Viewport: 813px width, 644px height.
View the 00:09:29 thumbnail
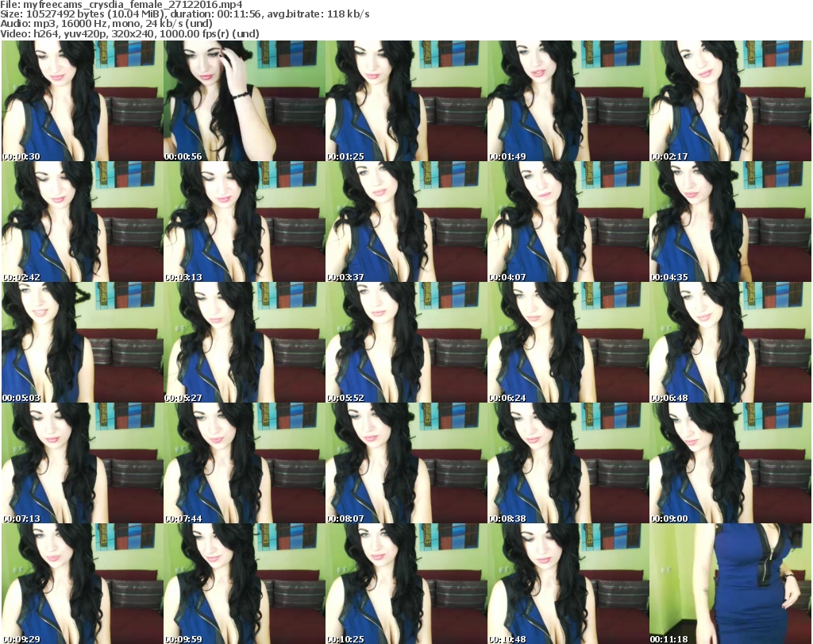(83, 584)
